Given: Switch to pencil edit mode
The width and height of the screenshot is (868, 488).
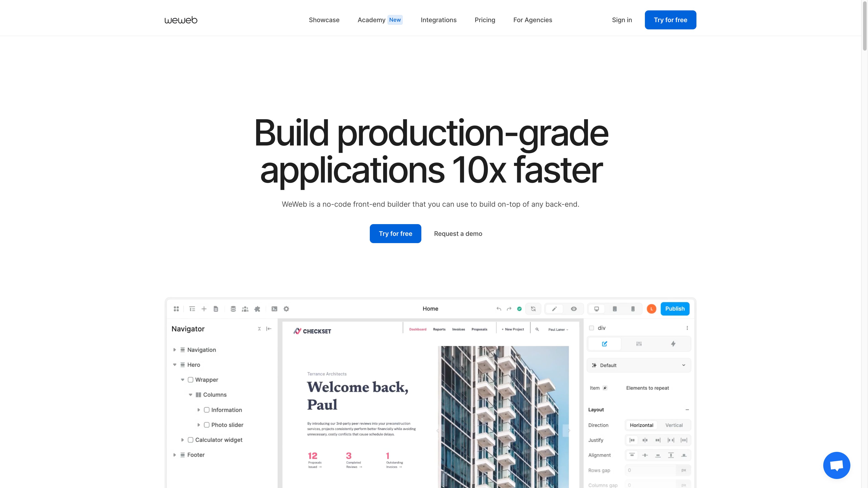Looking at the screenshot, I should pos(554,309).
